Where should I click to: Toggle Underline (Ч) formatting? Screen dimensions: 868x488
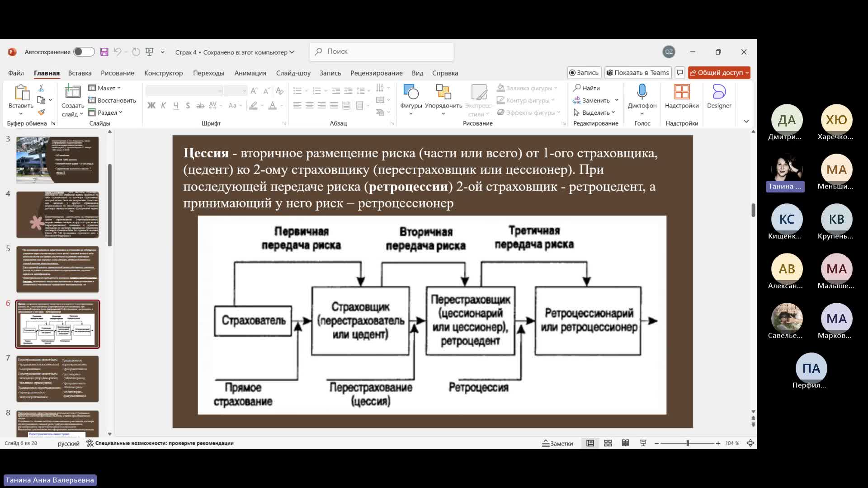pos(176,105)
